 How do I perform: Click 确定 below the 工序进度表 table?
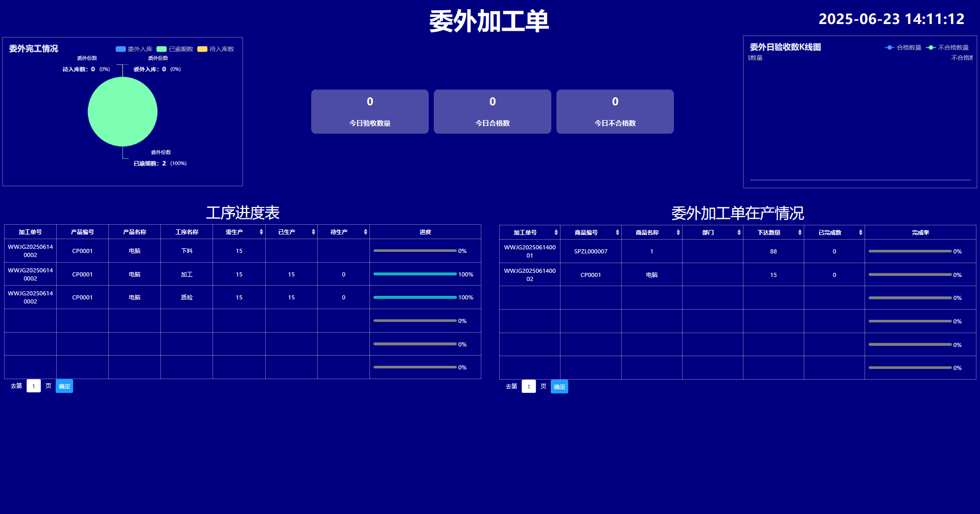coord(64,386)
